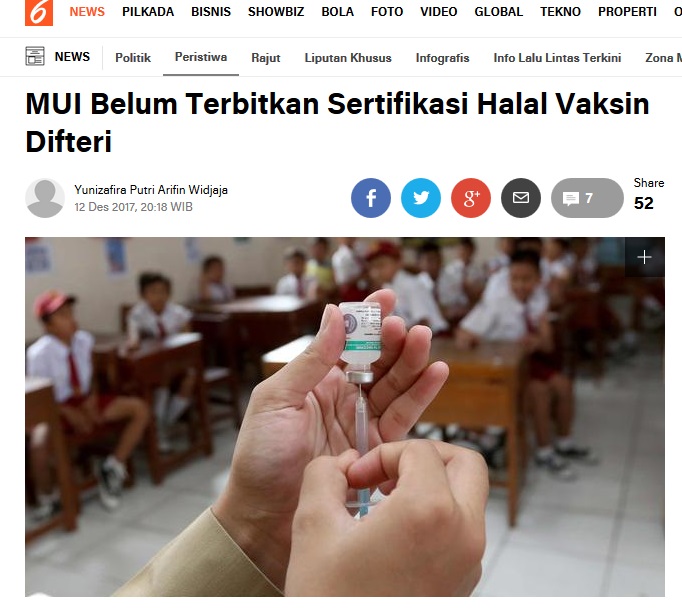The image size is (682, 609).
Task: Select the Peristiwa tab
Action: tap(201, 57)
